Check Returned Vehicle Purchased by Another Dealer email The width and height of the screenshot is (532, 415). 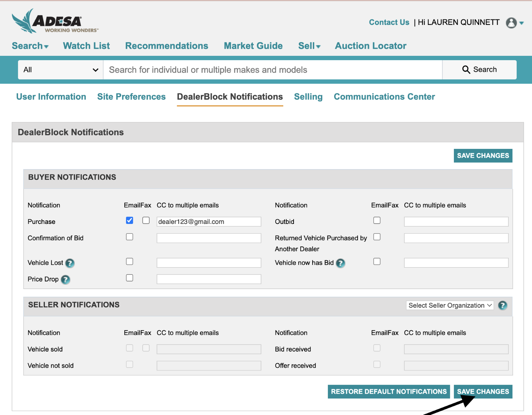(377, 237)
